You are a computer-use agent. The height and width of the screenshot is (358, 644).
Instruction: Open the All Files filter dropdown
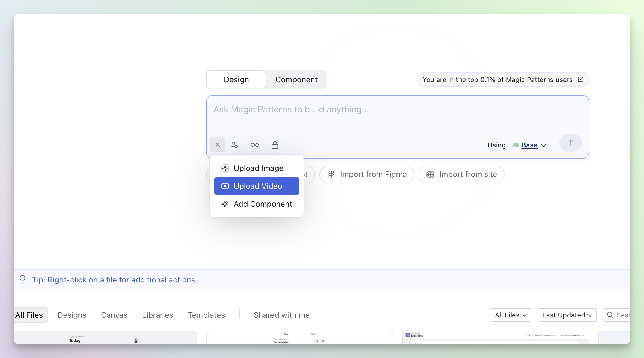pyautogui.click(x=510, y=315)
